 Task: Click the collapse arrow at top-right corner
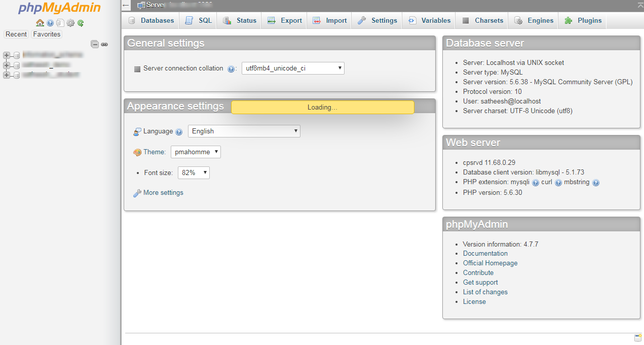640,5
